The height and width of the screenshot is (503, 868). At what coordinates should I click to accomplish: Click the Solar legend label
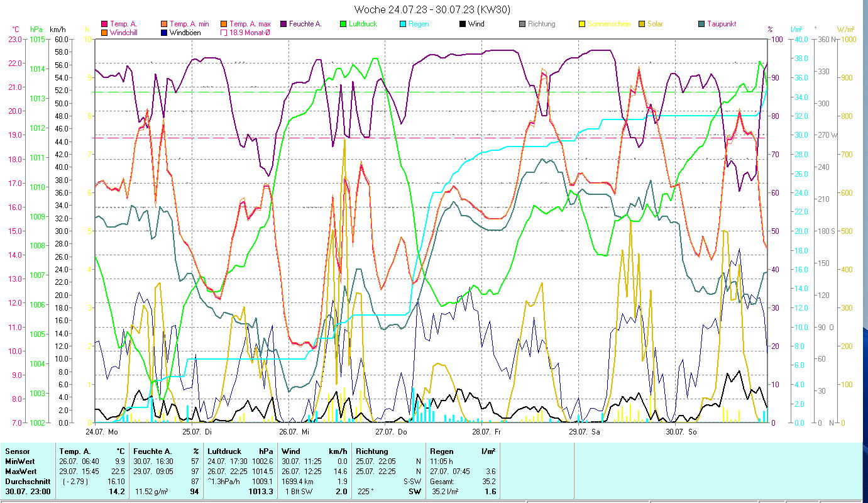[655, 25]
